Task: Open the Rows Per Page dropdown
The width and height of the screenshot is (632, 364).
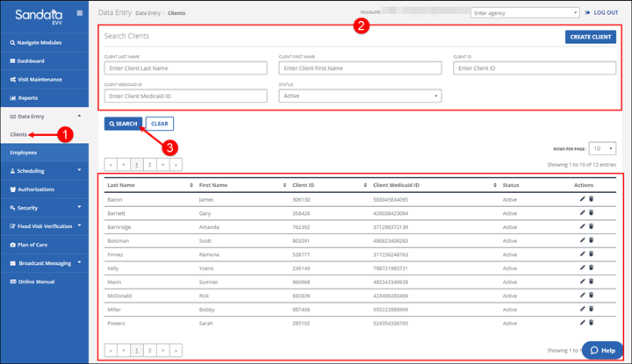Action: tap(601, 149)
